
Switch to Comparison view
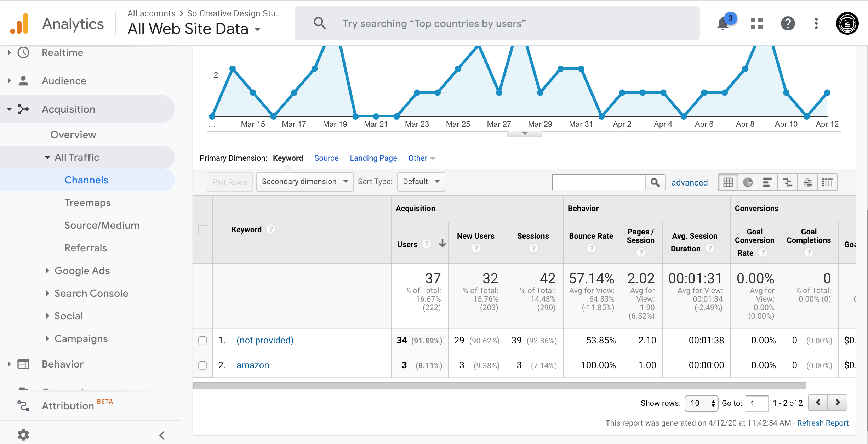787,182
